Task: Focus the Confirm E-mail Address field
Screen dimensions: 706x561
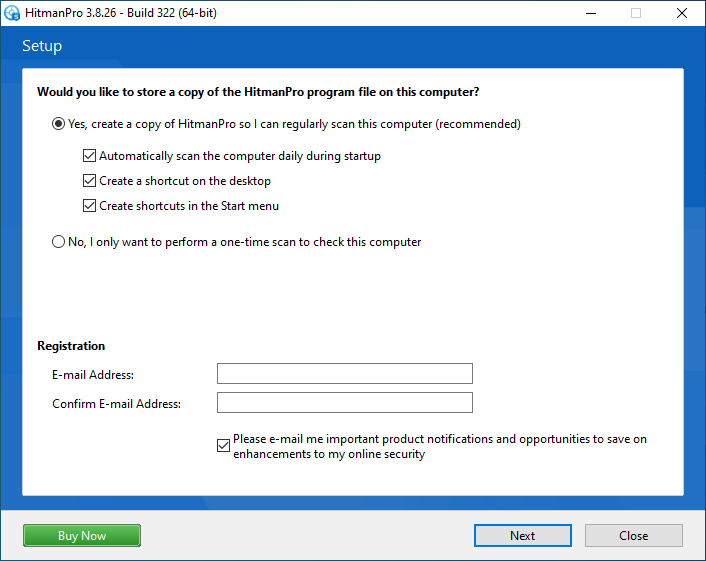Action: 344,403
